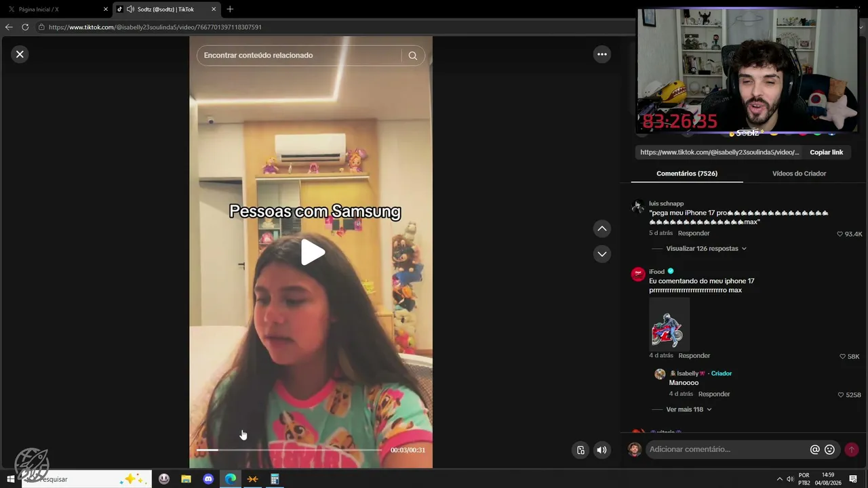The image size is (868, 488).
Task: Click the site info icon before the URL
Action: [41, 27]
